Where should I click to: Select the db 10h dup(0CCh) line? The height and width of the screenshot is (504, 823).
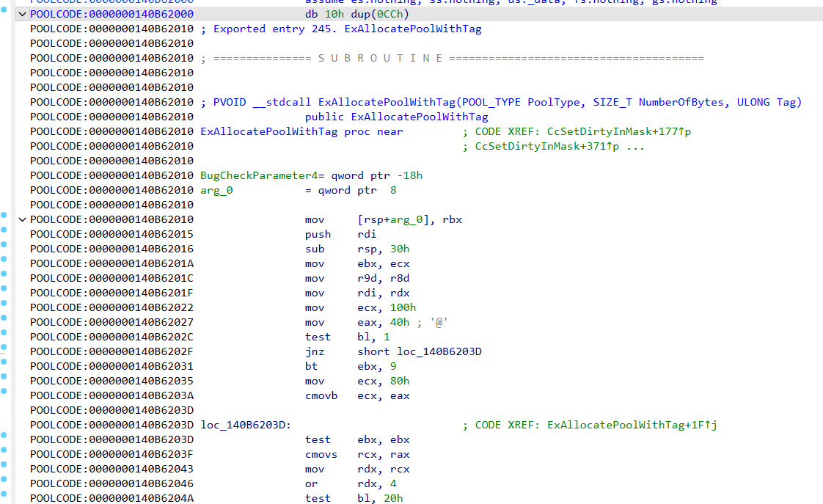[x=357, y=14]
